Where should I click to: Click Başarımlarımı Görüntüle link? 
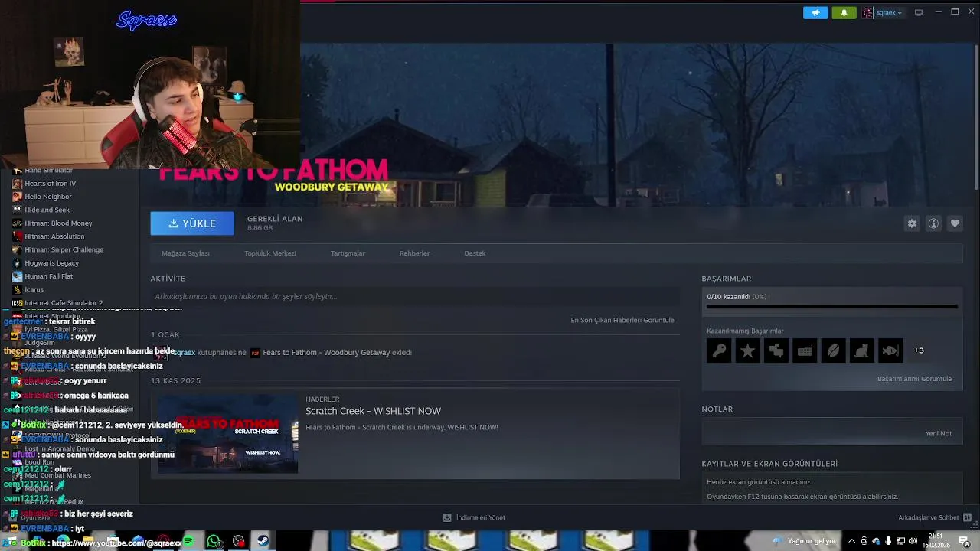914,379
